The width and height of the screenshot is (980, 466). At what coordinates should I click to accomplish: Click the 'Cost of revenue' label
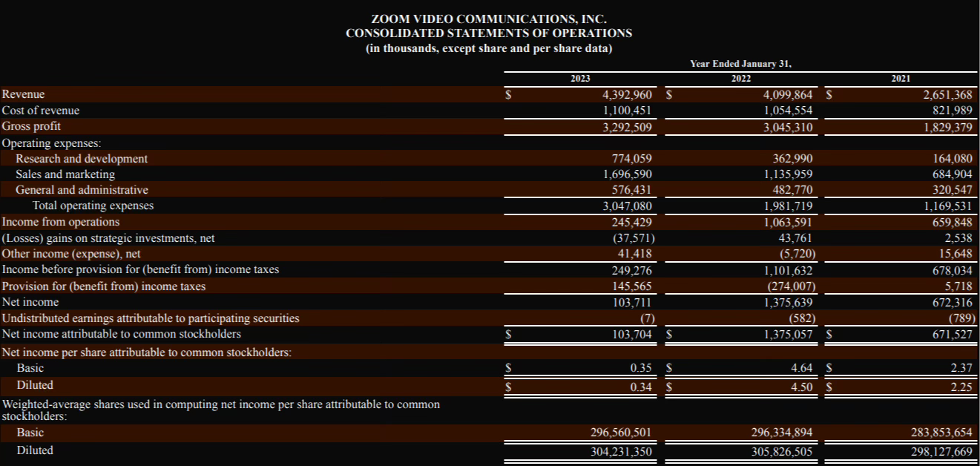[41, 111]
